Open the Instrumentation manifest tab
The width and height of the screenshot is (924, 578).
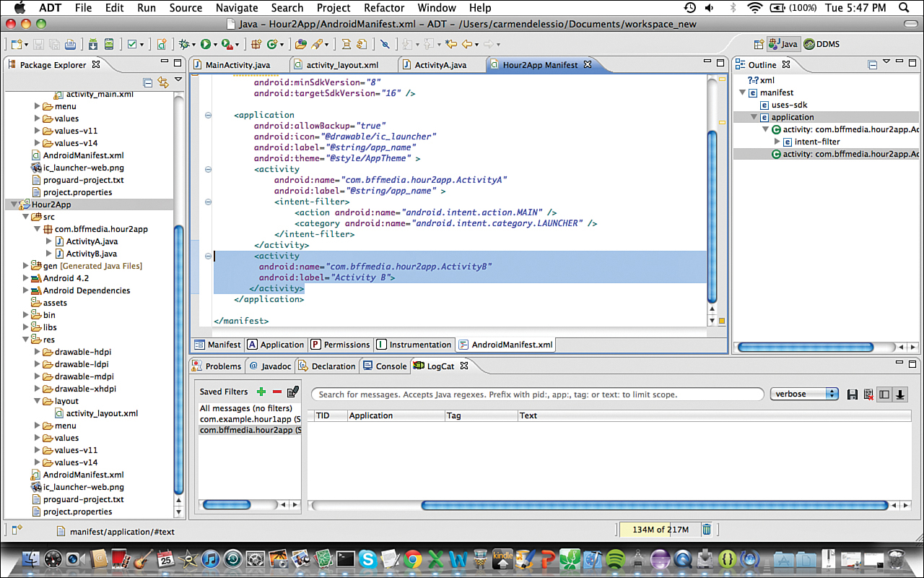[413, 345]
